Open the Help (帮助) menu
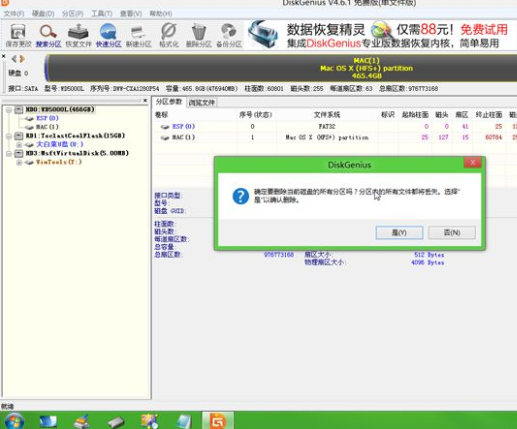Image resolution: width=517 pixels, height=429 pixels. (x=161, y=14)
